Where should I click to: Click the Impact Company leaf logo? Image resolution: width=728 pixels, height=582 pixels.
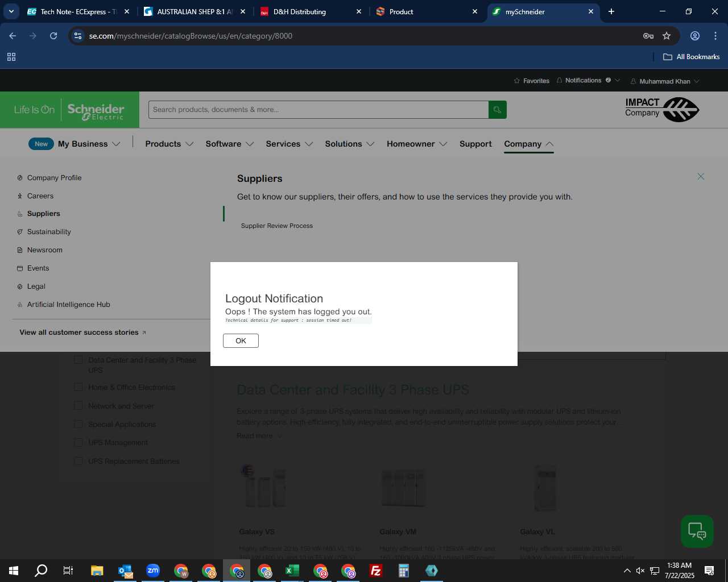(x=662, y=109)
